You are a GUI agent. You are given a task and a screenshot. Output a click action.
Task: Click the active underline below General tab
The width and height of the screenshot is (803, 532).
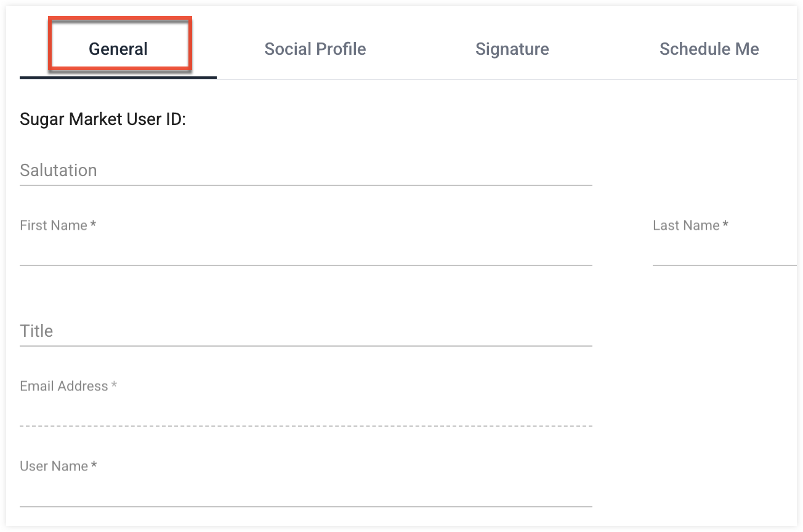(x=118, y=78)
